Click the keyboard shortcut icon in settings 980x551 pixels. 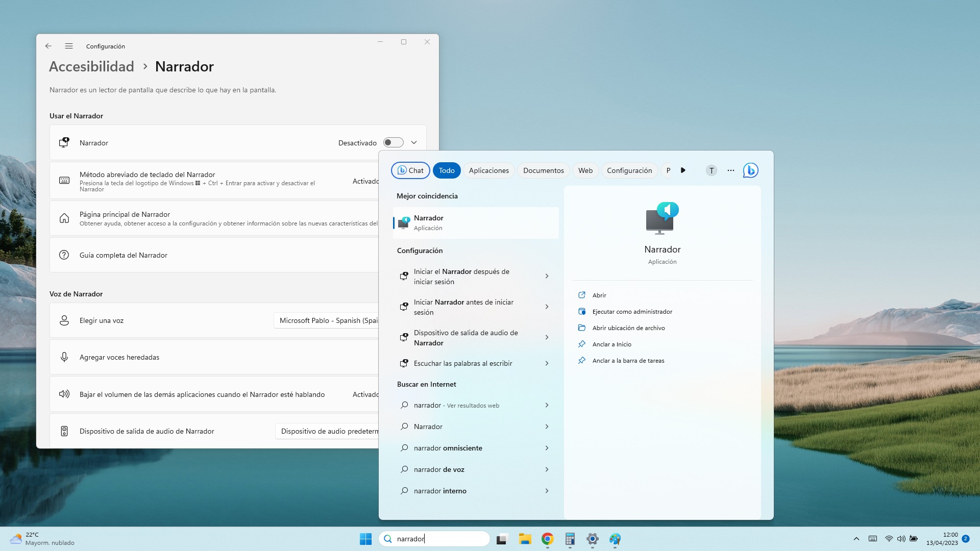(64, 180)
